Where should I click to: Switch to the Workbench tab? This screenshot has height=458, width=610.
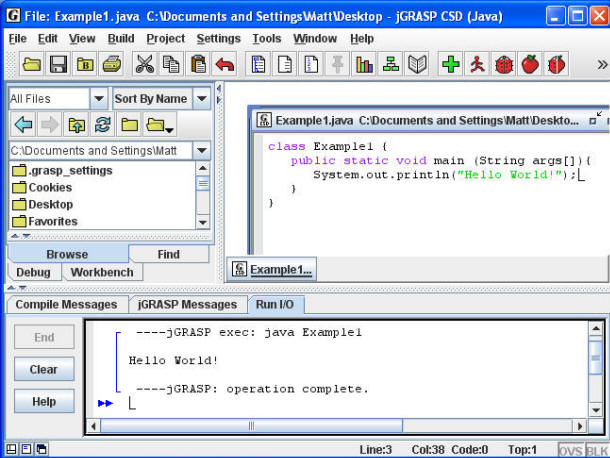(102, 272)
